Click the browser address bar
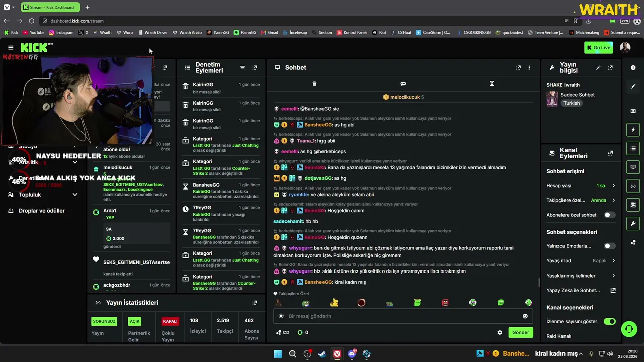 point(302,21)
